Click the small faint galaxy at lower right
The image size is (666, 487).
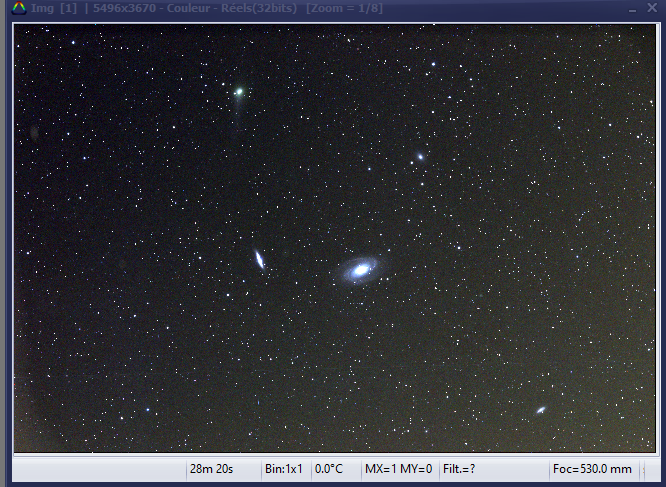tap(540, 410)
